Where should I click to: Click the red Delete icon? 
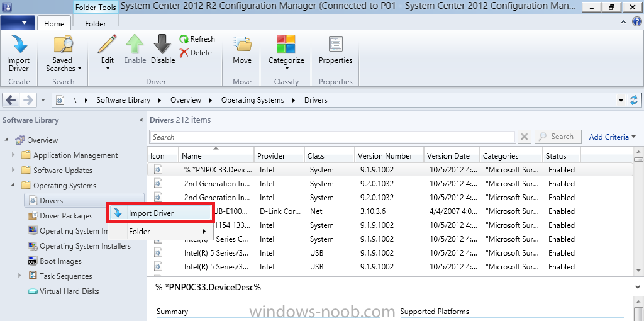[x=184, y=53]
